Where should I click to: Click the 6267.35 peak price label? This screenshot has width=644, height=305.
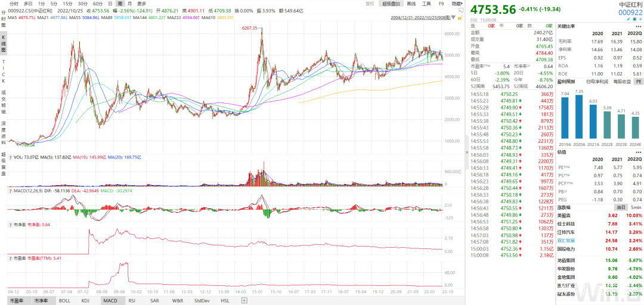(x=249, y=28)
